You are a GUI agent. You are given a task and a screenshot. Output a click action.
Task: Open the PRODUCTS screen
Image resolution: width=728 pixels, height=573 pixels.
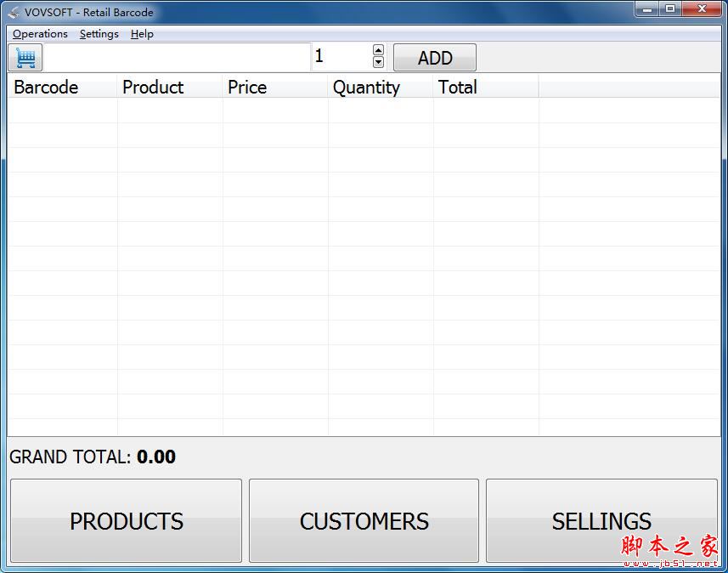126,519
